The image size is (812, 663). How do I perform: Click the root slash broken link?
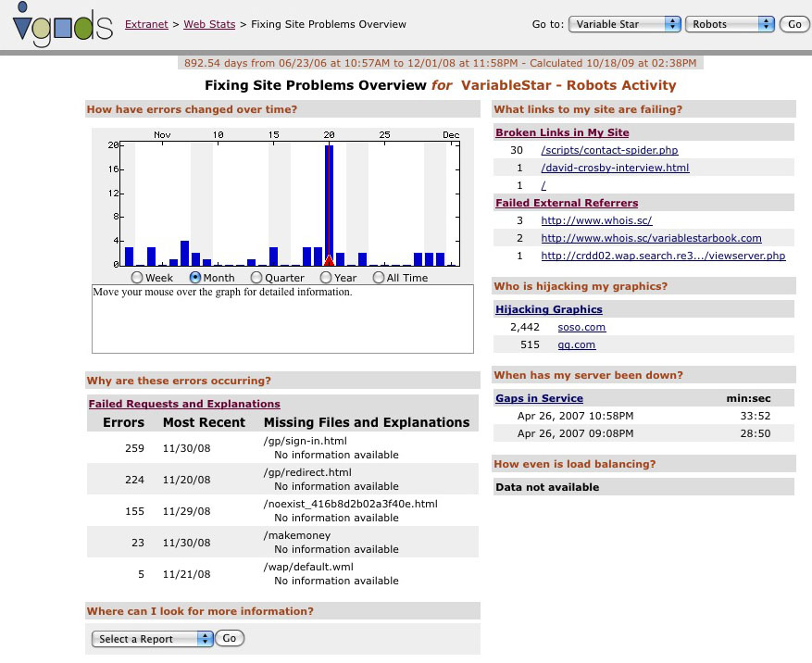click(x=543, y=185)
